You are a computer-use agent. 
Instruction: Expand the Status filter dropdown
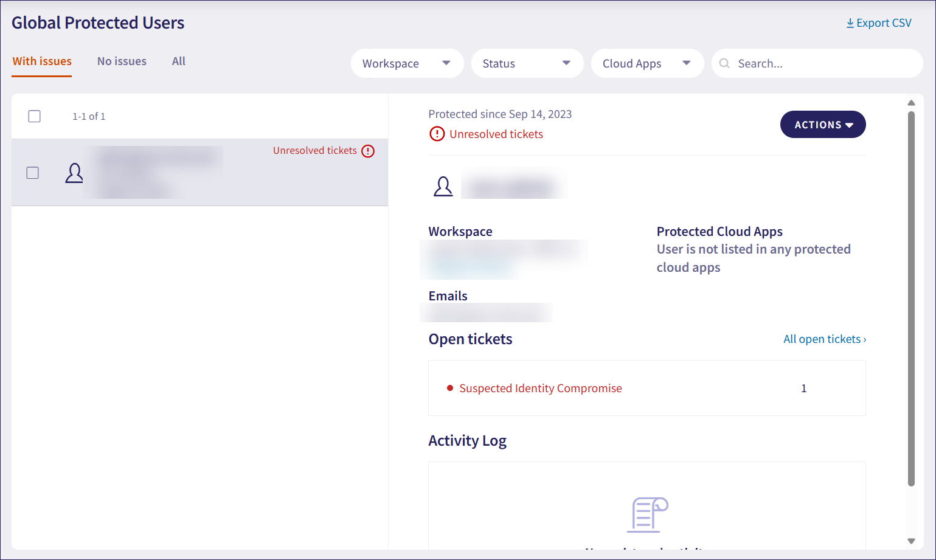point(527,63)
